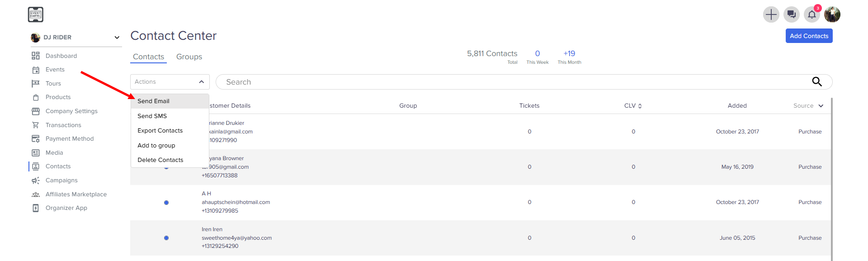Open Dashboard link in sidebar
This screenshot has height=261, width=868.
tap(61, 56)
